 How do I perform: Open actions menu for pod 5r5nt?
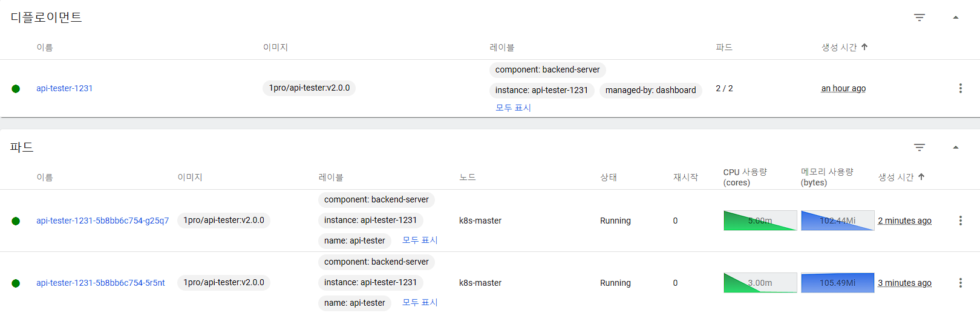click(960, 283)
